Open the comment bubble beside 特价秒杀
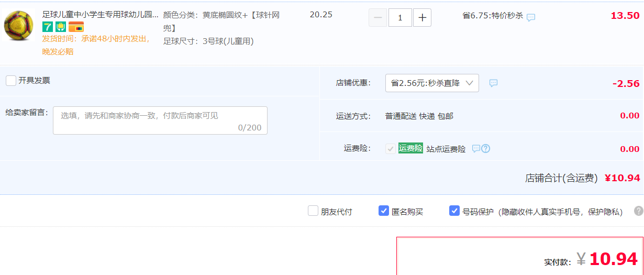The width and height of the screenshot is (644, 275). click(531, 17)
